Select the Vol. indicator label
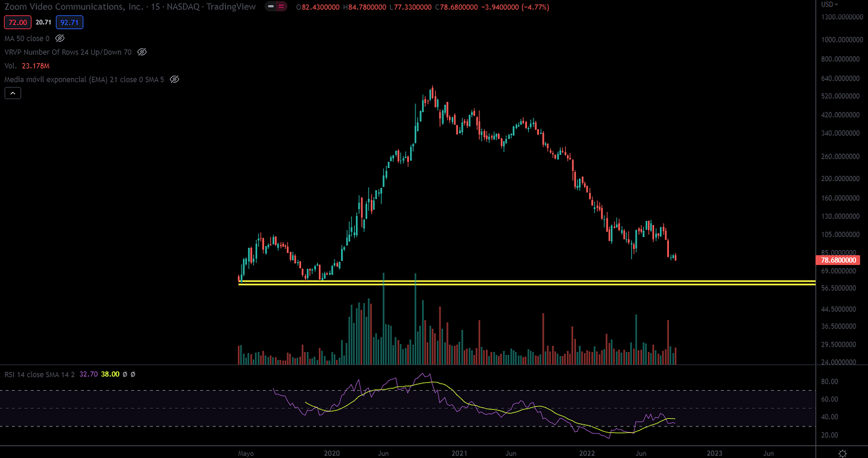This screenshot has height=458, width=868. click(x=10, y=66)
